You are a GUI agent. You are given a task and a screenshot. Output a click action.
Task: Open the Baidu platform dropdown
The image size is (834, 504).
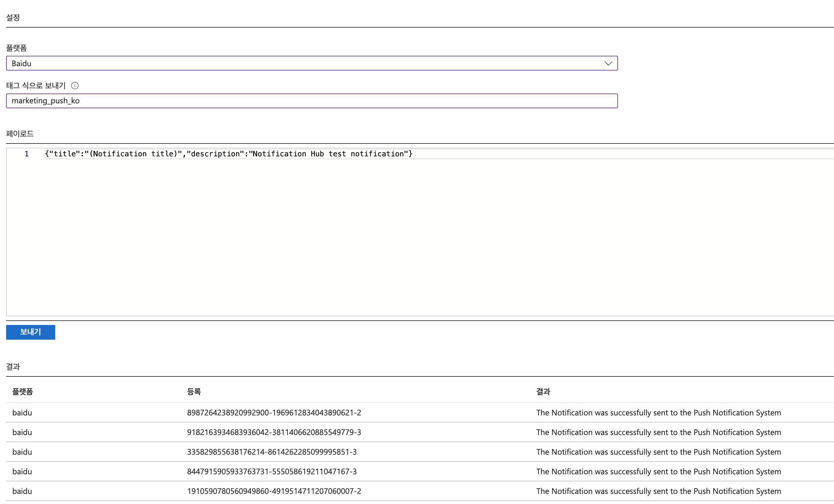point(312,63)
